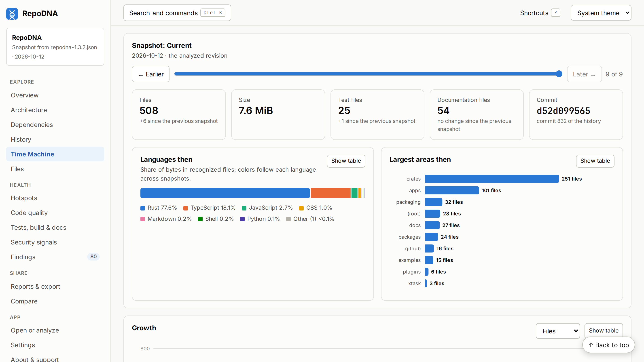Open Security signals page
The width and height of the screenshot is (644, 362).
pos(55,242)
